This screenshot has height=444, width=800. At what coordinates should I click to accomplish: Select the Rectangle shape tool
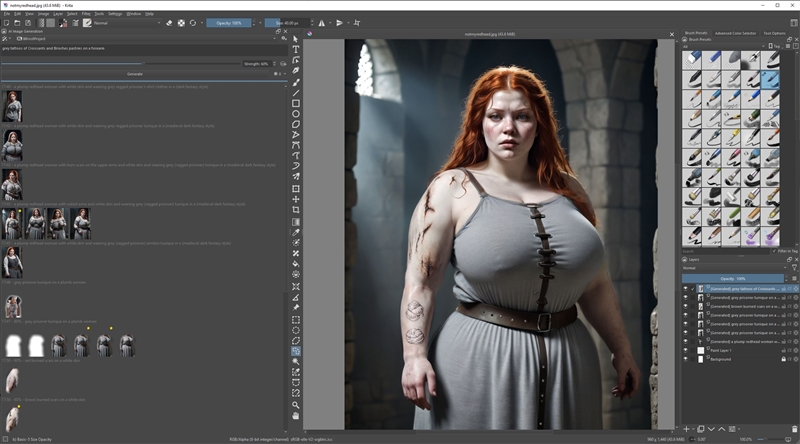click(x=296, y=102)
